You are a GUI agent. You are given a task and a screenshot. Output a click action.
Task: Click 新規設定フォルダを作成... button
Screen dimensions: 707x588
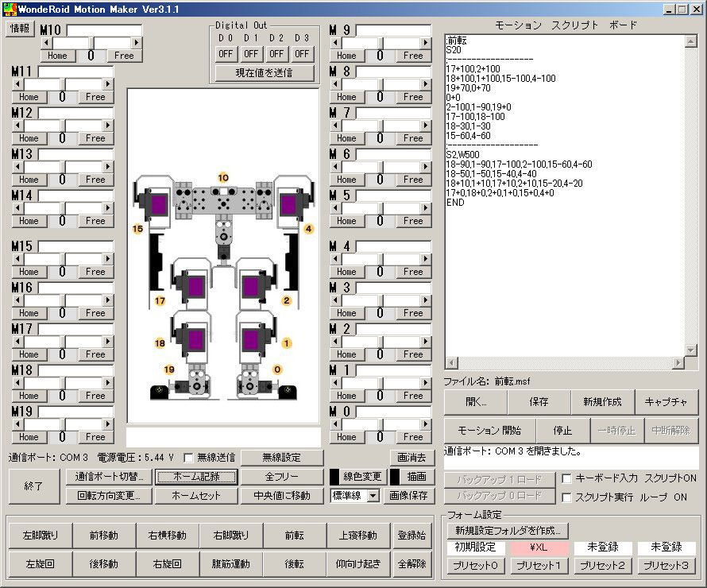[508, 531]
